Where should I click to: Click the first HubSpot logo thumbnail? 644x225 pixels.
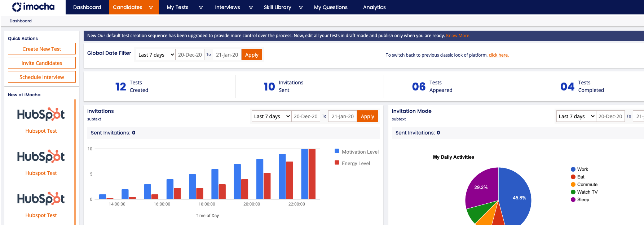[41, 114]
